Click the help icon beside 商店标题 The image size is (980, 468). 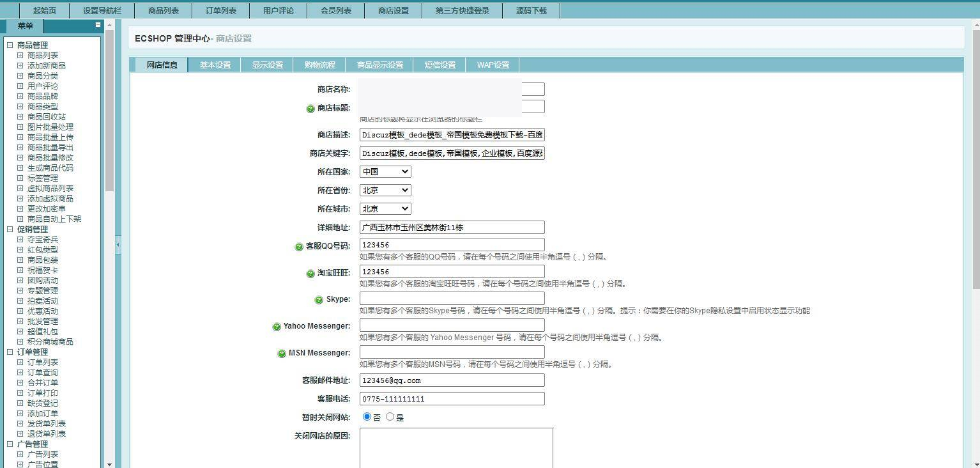click(311, 109)
